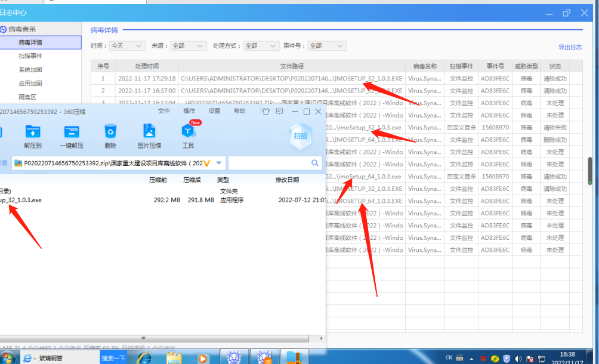The image size is (599, 364).
Task: Open the 处理方式 dropdown showing 全部
Action: (x=261, y=46)
